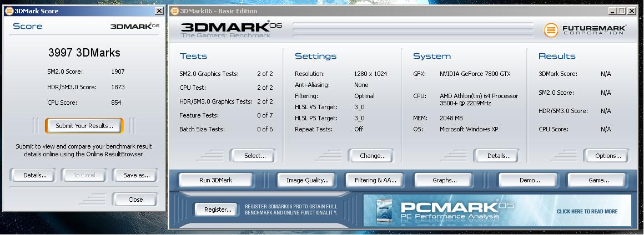Click the '3997 3DMarks' score text
This screenshot has height=235, width=644.
tap(84, 53)
